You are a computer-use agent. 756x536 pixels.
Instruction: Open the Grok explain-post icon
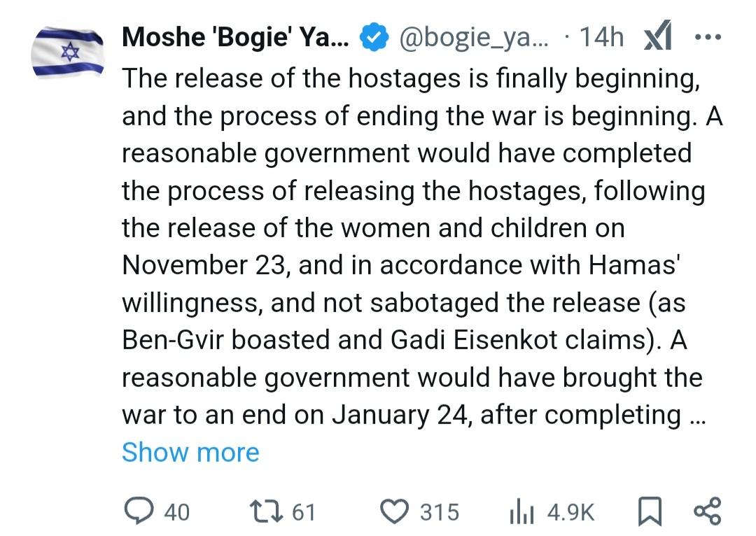(657, 38)
